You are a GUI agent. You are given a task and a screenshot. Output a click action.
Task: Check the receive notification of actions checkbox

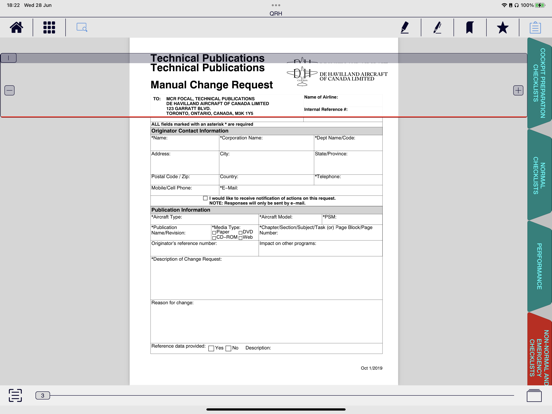tap(205, 198)
